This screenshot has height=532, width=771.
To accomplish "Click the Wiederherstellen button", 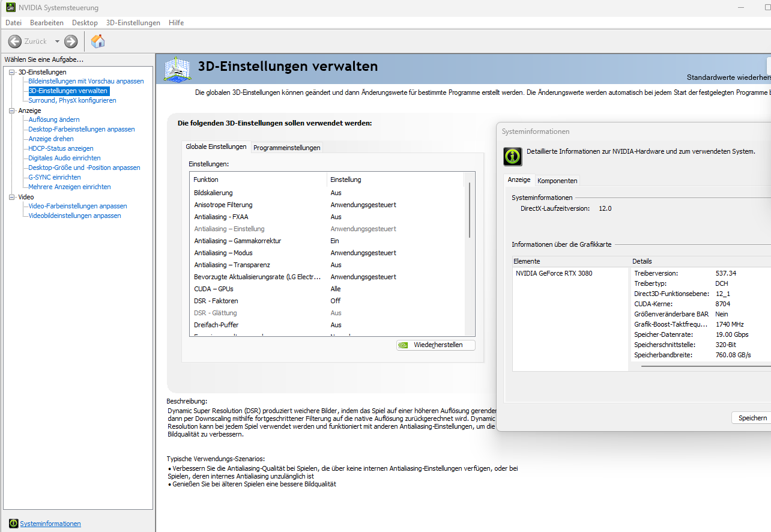I will 436,345.
